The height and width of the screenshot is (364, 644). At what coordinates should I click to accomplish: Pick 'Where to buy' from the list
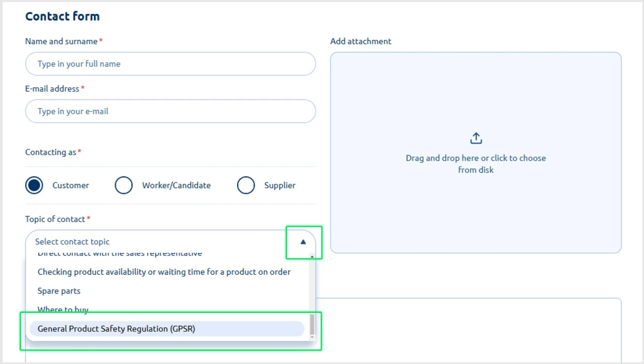[x=63, y=309]
